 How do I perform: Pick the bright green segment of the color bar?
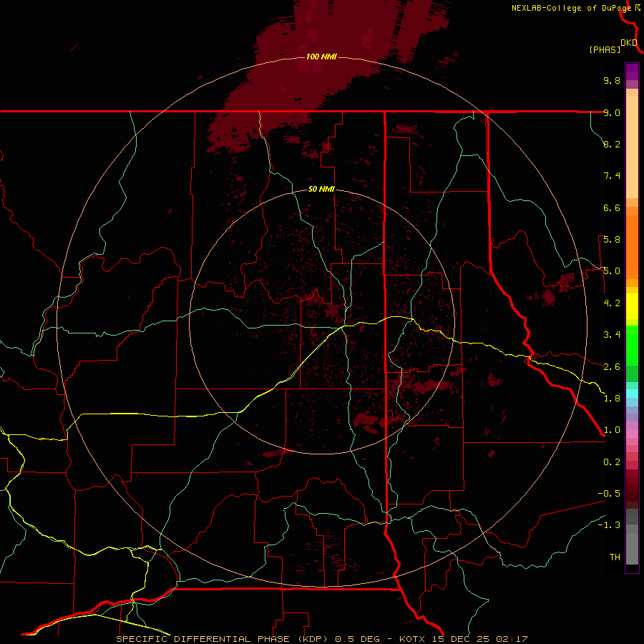pos(632,346)
